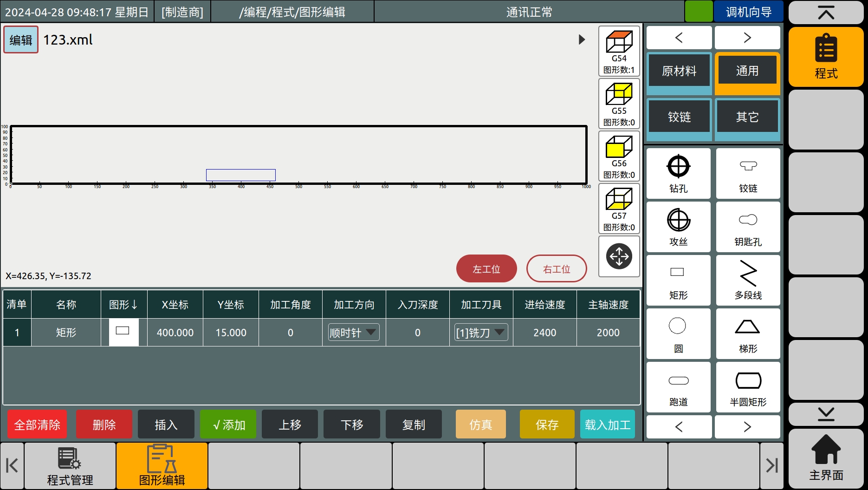Viewport: 868px width, 490px height.
Task: Switch to 右工位 right workstation
Action: pyautogui.click(x=556, y=269)
